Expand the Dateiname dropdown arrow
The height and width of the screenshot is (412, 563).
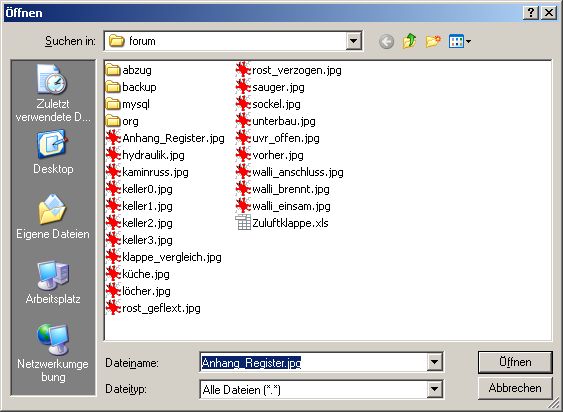point(434,362)
